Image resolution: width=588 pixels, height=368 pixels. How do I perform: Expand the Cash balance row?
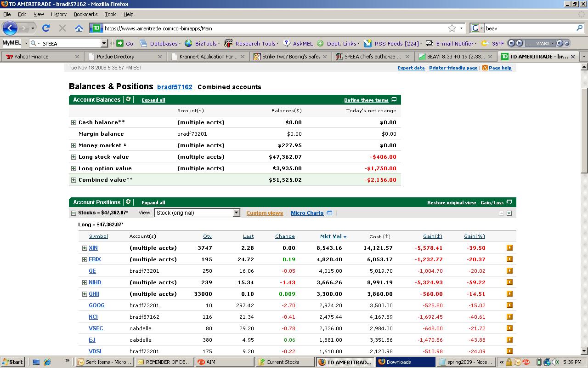pos(73,122)
